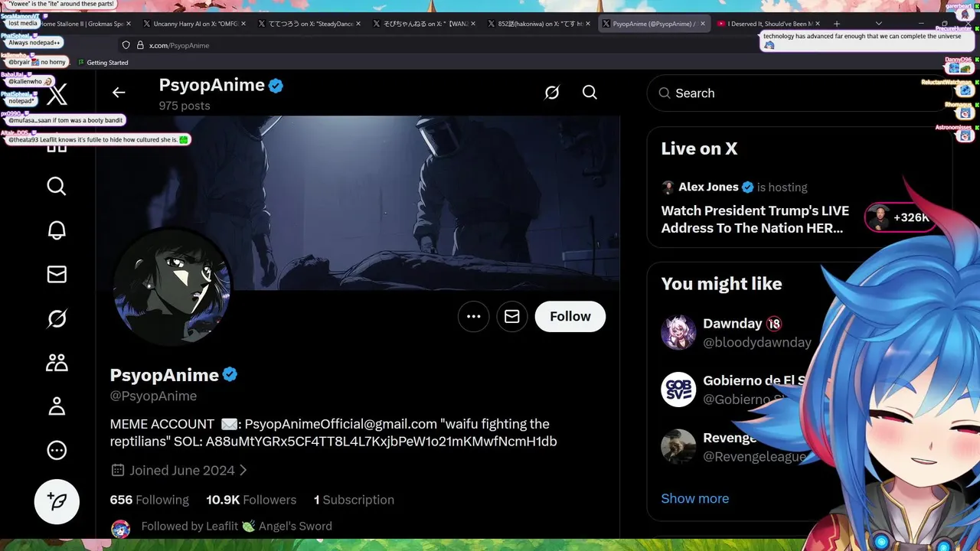The image size is (980, 551).
Task: Click Alex Jones host avatar
Action: click(668, 187)
